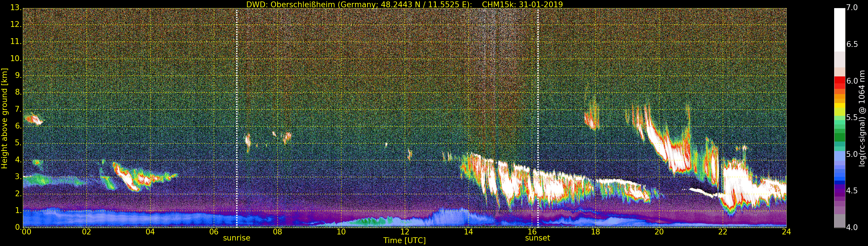
Task: Click the colorbar tick label '6.0'
Action: 852,81
